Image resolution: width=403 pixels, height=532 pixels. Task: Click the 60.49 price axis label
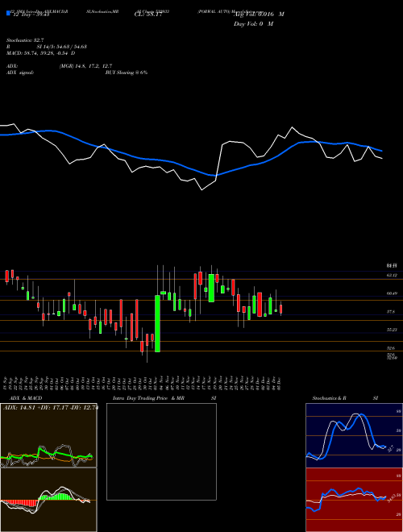pos(392,293)
